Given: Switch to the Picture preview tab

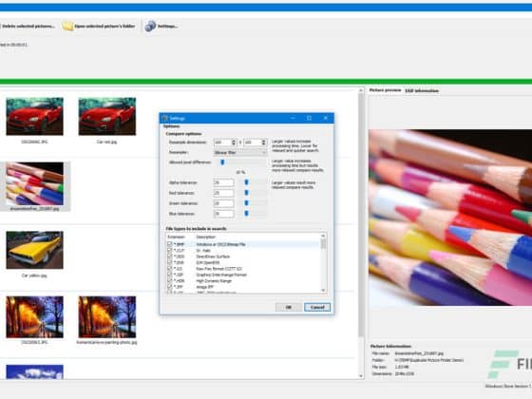Looking at the screenshot, I should click(385, 90).
